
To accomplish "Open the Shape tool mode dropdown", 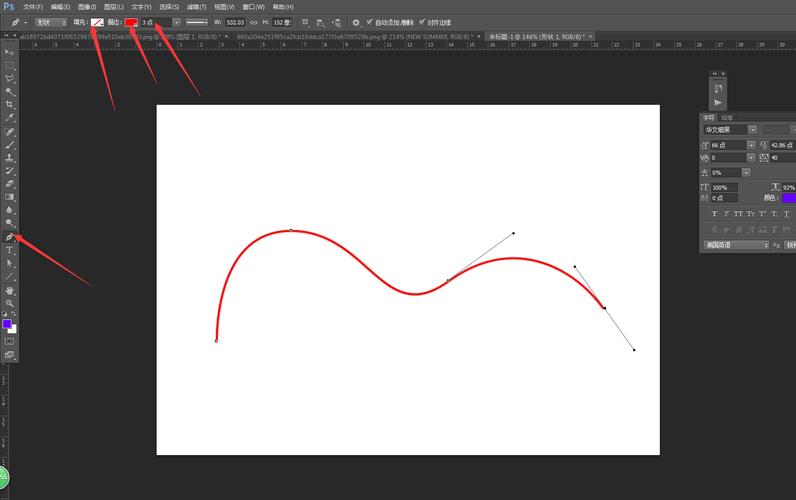I will coord(51,22).
